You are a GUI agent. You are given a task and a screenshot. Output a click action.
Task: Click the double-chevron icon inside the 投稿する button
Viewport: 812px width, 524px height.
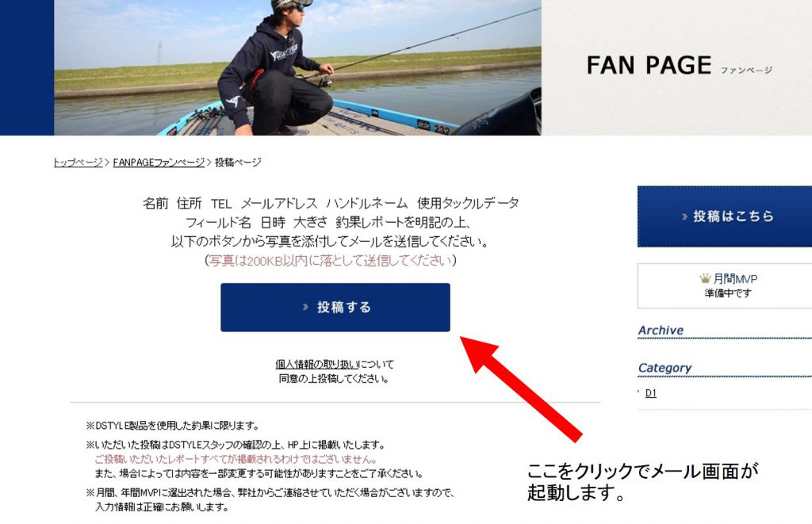[305, 307]
